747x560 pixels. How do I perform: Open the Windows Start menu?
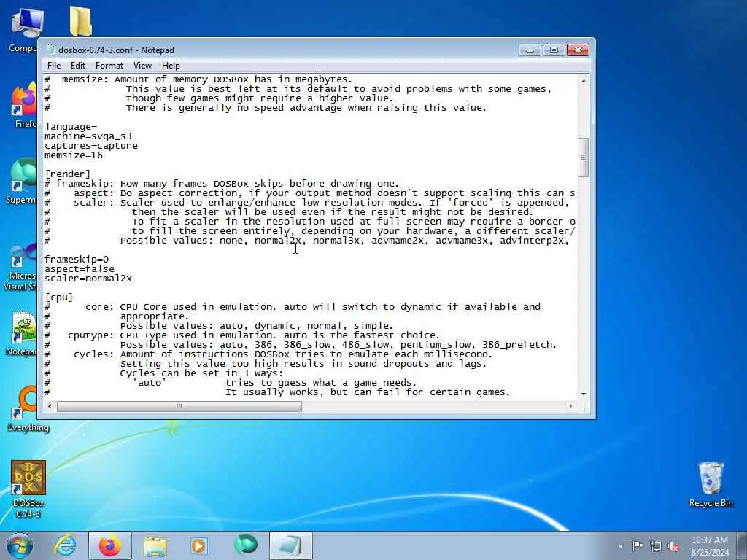click(x=19, y=545)
